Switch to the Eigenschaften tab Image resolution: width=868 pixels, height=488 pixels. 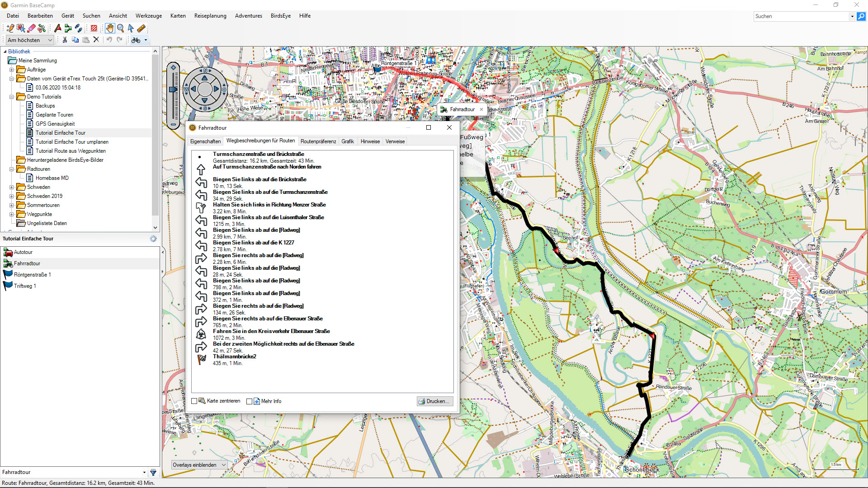205,141
